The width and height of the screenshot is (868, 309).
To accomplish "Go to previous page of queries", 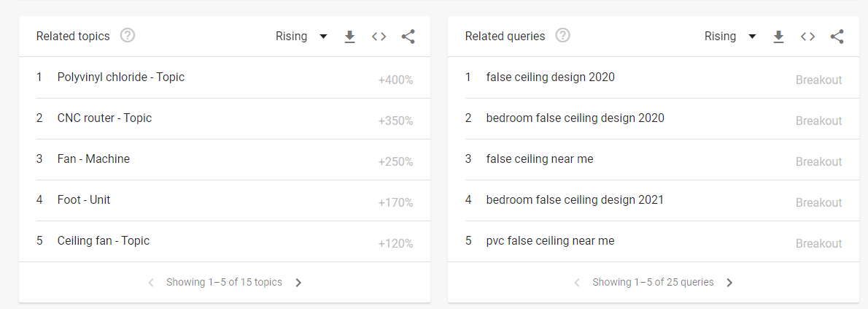I will (577, 283).
